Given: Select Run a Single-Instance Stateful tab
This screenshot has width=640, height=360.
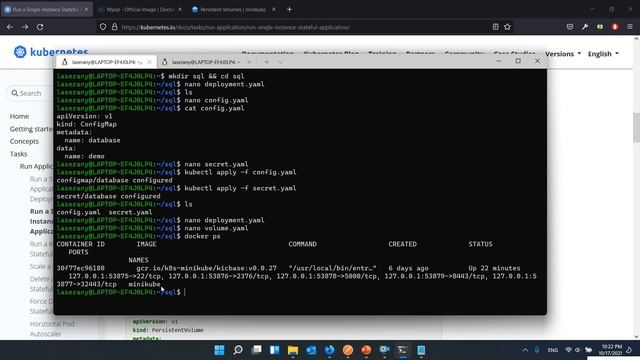Looking at the screenshot, I should (47, 9).
